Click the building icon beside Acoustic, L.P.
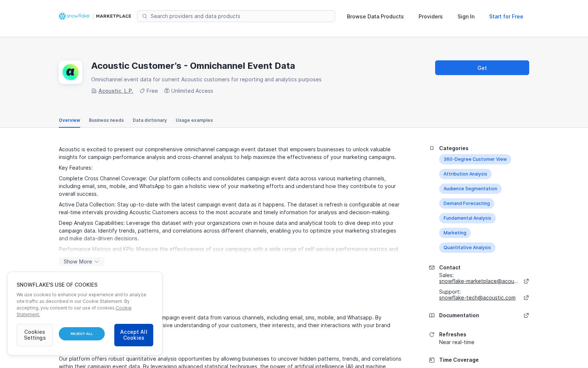Viewport: 588px width, 368px height. (x=94, y=91)
